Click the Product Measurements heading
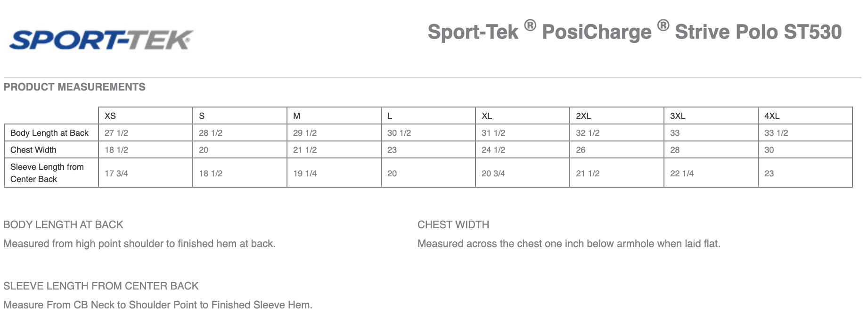 click(74, 87)
